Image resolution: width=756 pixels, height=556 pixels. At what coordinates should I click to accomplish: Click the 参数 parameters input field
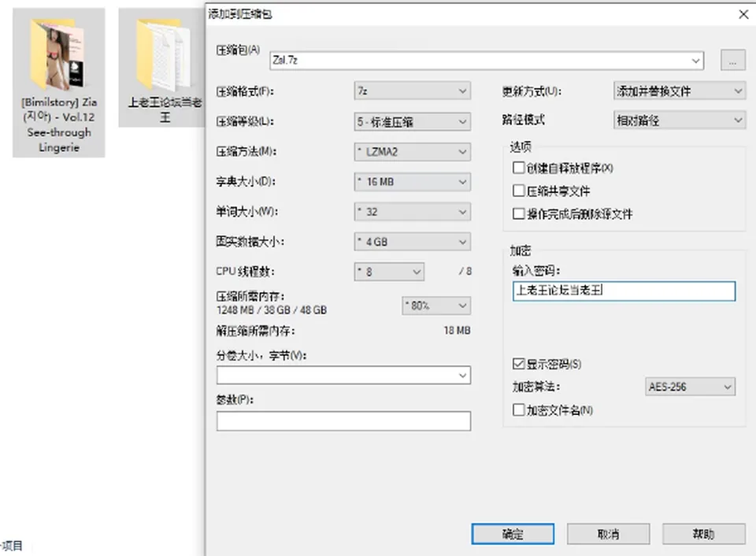[x=343, y=421]
